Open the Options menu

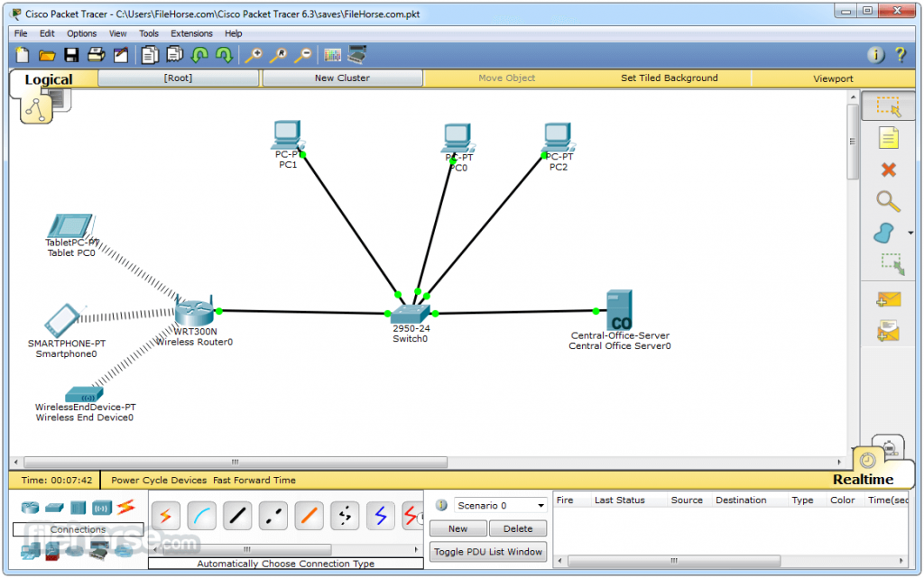81,33
